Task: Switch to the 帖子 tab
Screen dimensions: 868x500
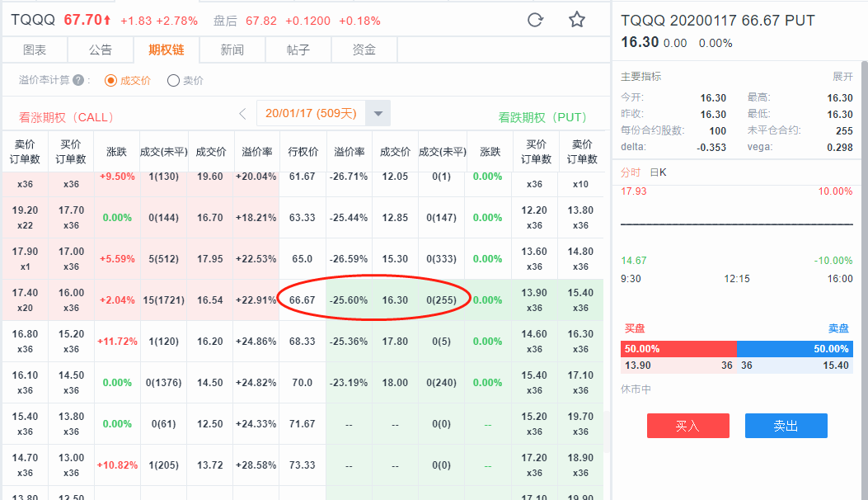Action: coord(298,50)
